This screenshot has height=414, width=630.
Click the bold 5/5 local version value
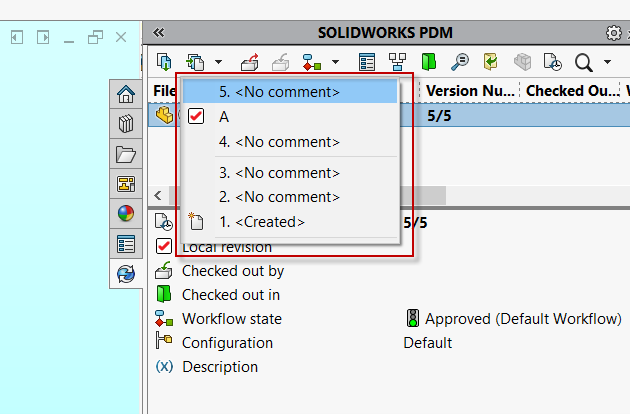click(x=415, y=223)
